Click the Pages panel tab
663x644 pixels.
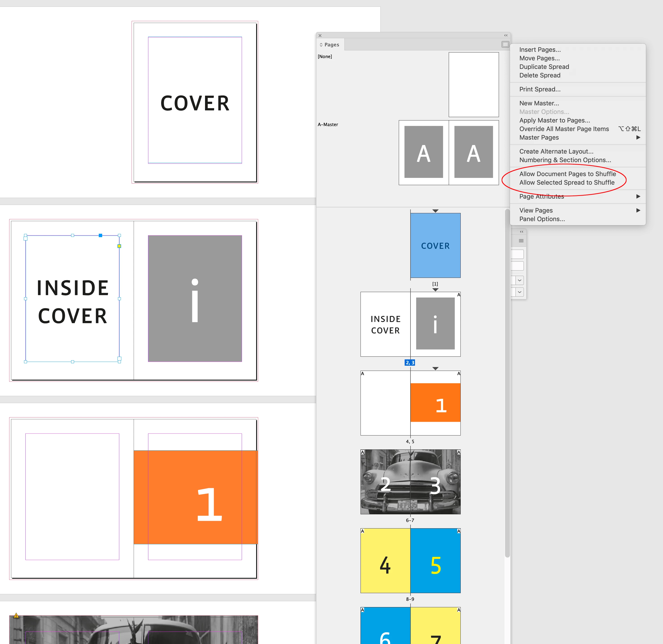(331, 45)
